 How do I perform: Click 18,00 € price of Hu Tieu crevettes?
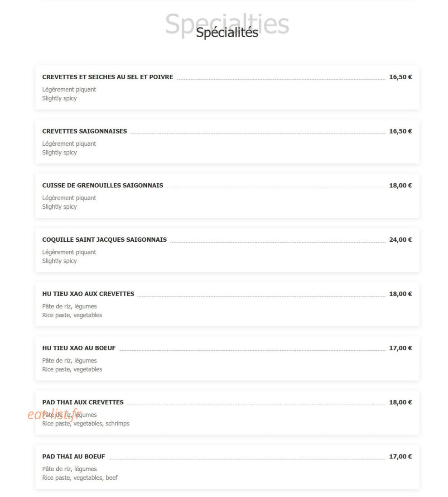400,294
